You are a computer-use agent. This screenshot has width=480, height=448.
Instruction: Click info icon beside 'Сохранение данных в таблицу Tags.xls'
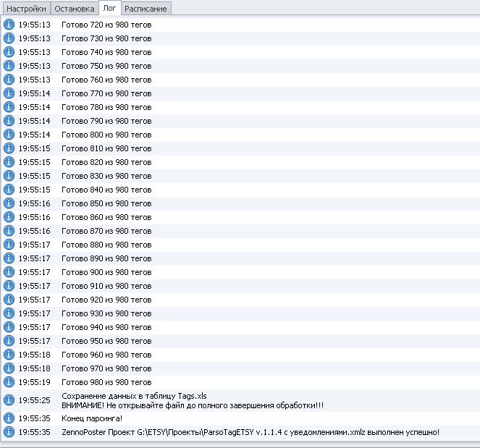[9, 400]
